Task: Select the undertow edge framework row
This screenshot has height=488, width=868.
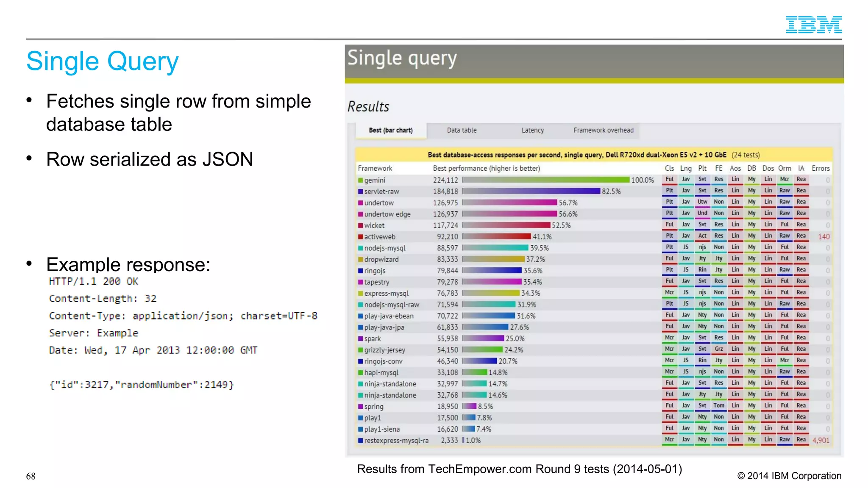Action: [593, 214]
